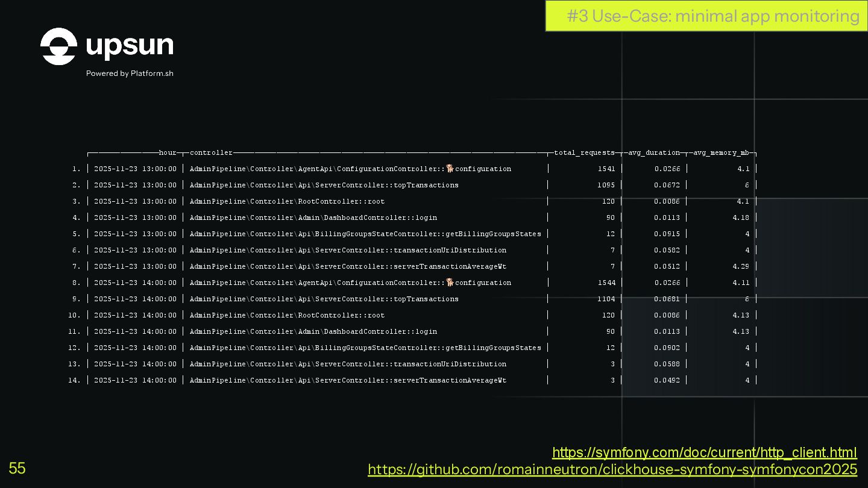Screen dimensions: 868x488
Task: Select the 'total_requests' column header
Action: tap(585, 153)
